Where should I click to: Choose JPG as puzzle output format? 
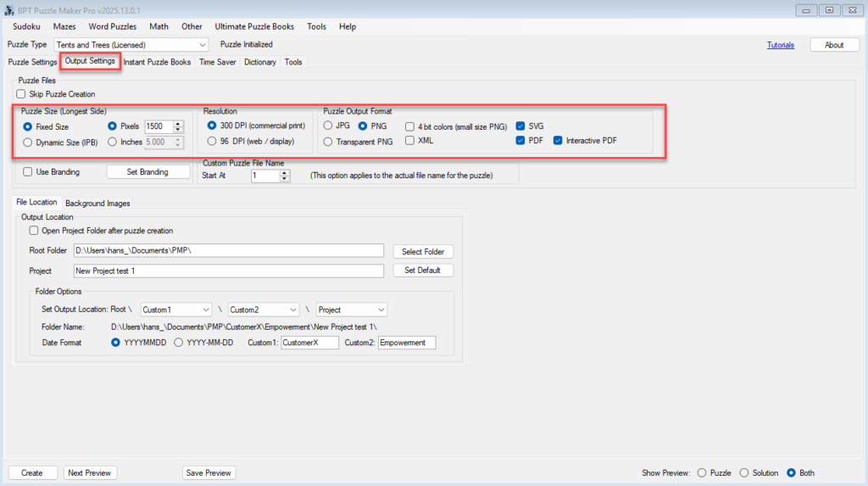point(328,126)
